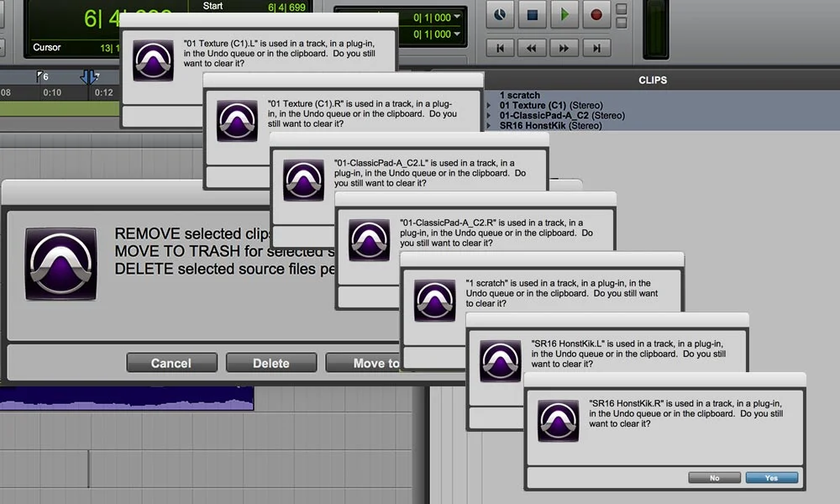Click the Go to End transport button
The image size is (840, 504).
(x=596, y=48)
